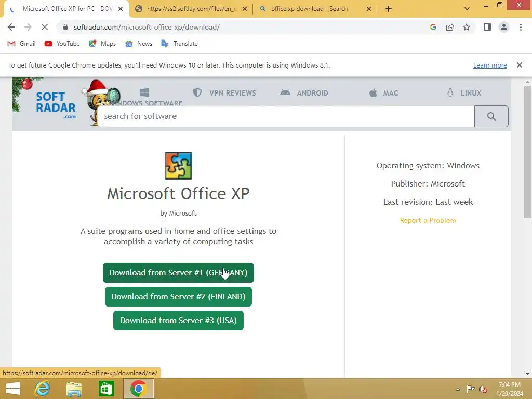The image size is (532, 399).
Task: Download from Server #1 (GERMANY)
Action: coord(179,272)
